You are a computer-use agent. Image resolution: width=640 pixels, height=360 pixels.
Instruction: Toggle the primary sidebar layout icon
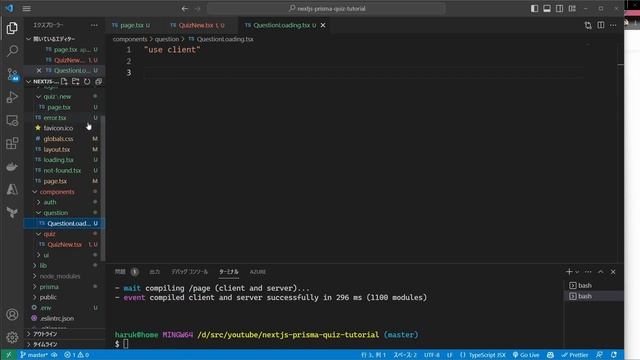[534, 8]
